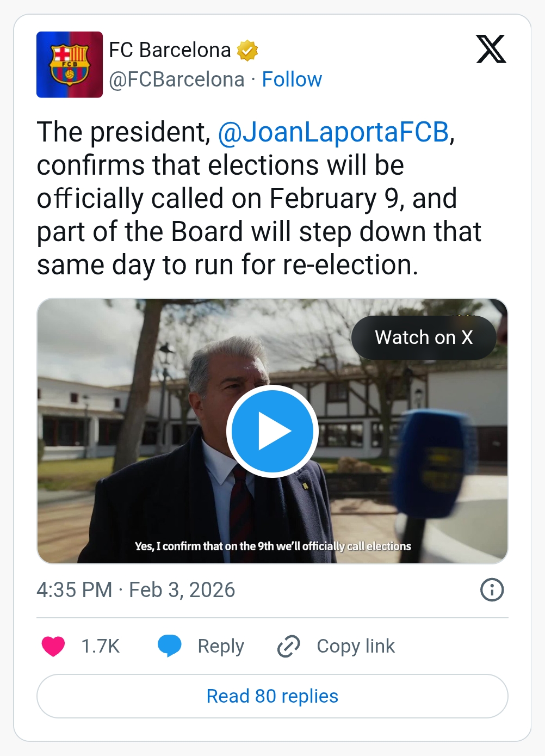Like the tweet with the heart icon

pyautogui.click(x=53, y=647)
